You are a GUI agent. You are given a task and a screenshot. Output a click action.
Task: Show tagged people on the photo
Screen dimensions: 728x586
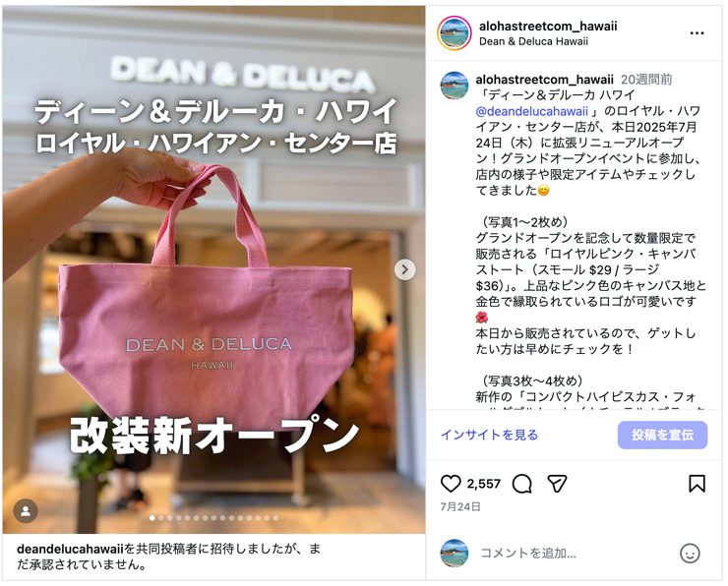click(26, 511)
